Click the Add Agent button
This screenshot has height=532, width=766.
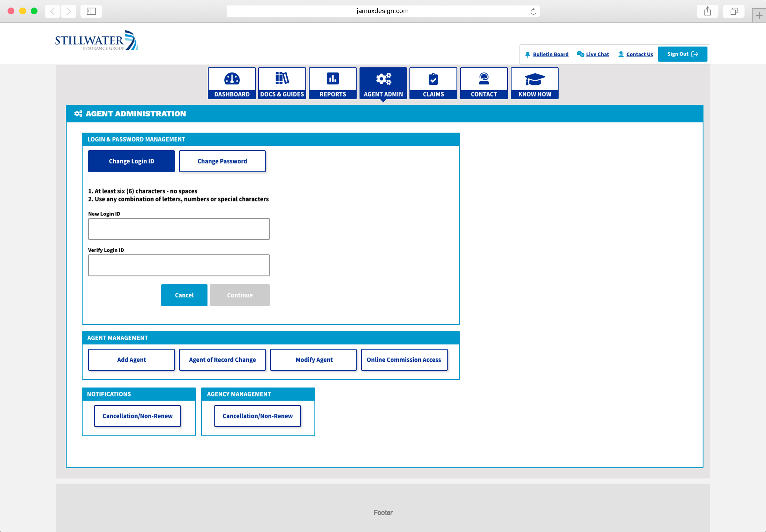coord(131,360)
